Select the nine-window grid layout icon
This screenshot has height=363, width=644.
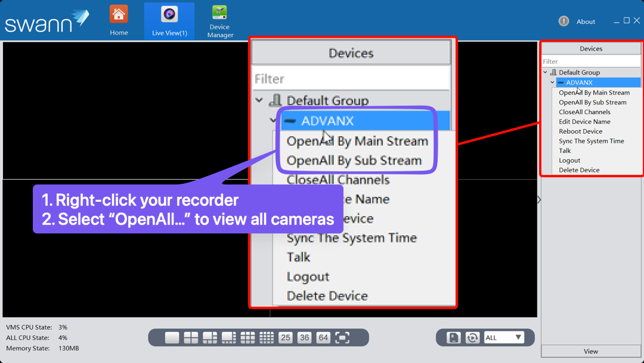click(x=247, y=337)
